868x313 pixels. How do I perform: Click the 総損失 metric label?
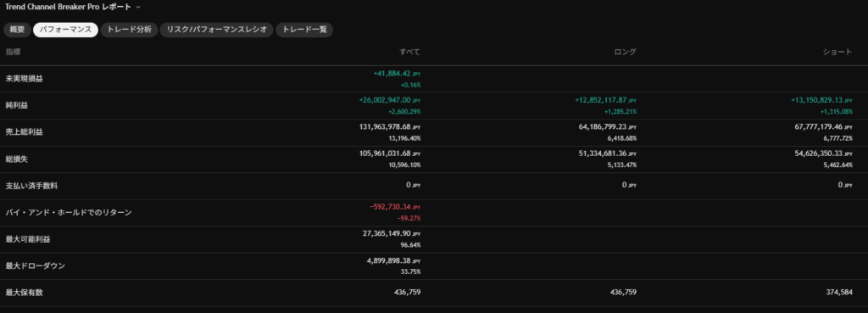tap(17, 159)
